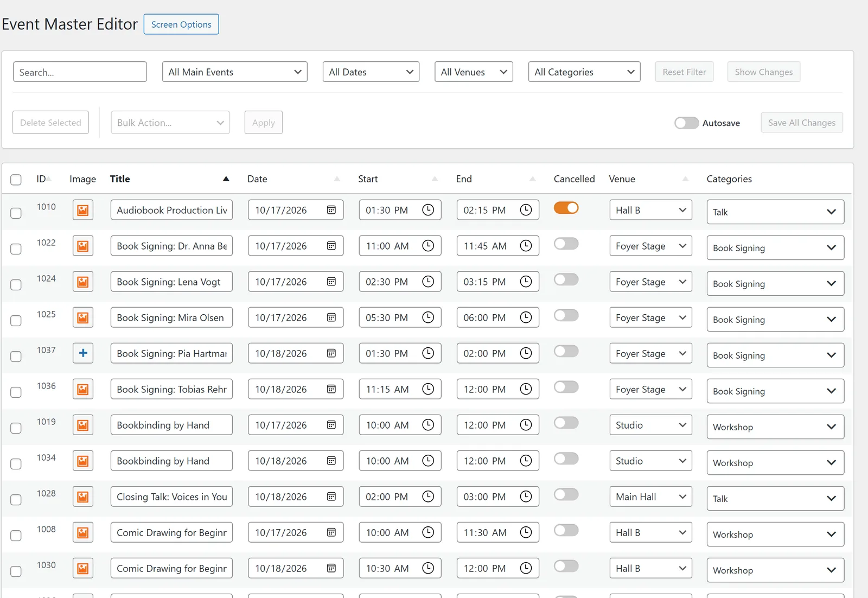The image size is (868, 598).
Task: Click clock icon in 11:15 AM start time
Action: tap(428, 389)
